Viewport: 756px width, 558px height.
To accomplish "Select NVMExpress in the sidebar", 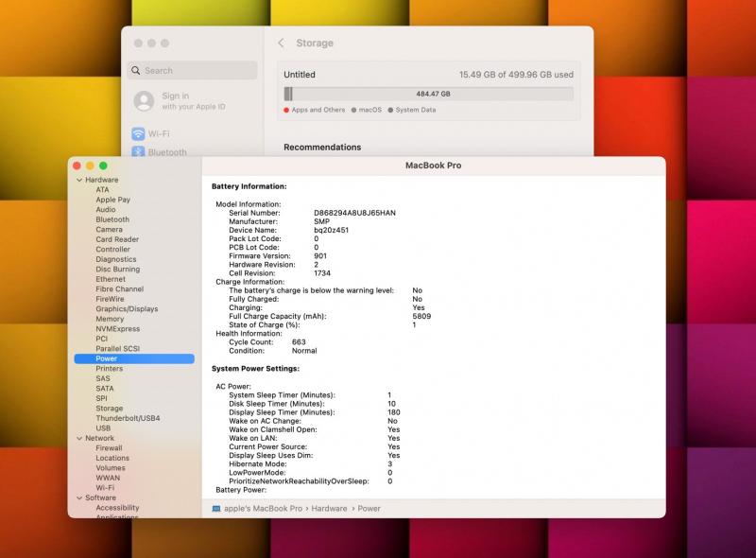I will (117, 329).
